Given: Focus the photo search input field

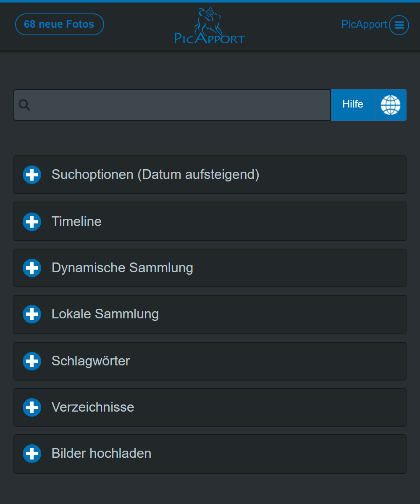Looking at the screenshot, I should 181,105.
